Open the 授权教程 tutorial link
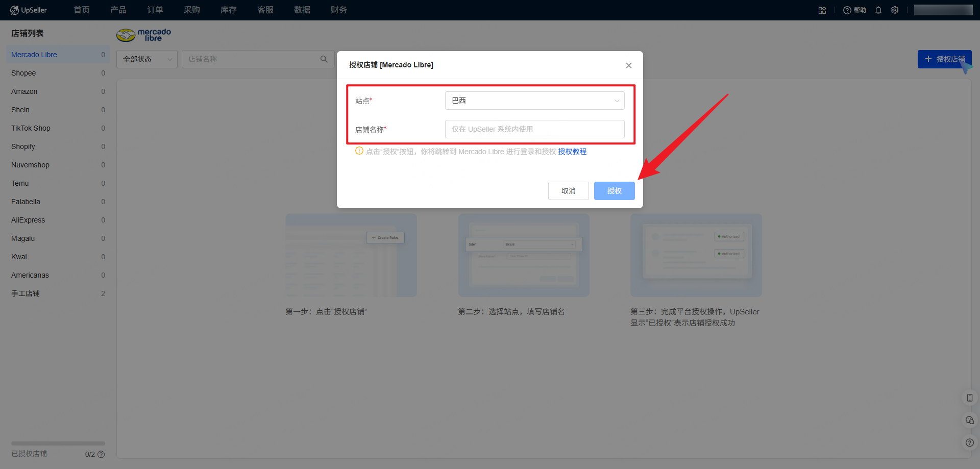Screen dimensions: 980x469 (x=572, y=152)
